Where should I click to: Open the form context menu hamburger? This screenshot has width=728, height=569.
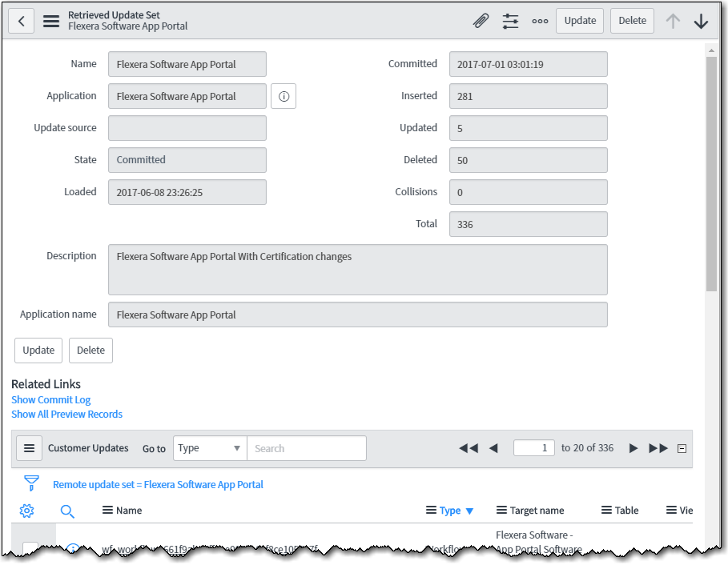(x=50, y=21)
